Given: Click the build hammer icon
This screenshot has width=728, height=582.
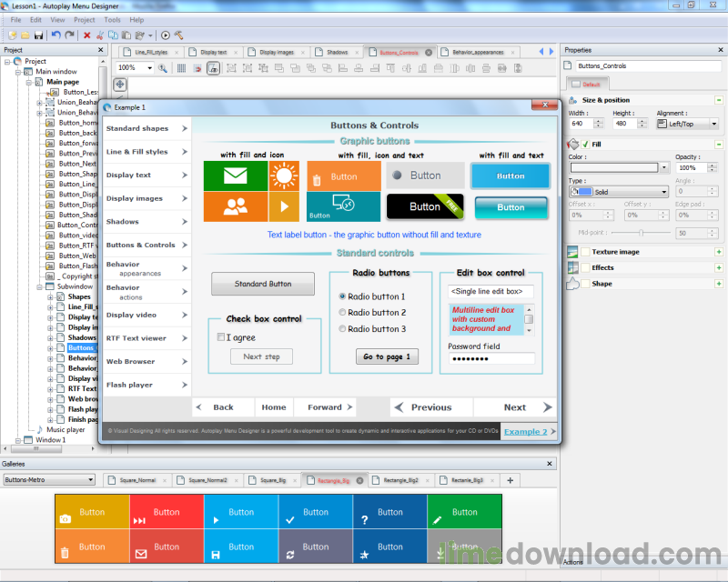Looking at the screenshot, I should click(178, 35).
